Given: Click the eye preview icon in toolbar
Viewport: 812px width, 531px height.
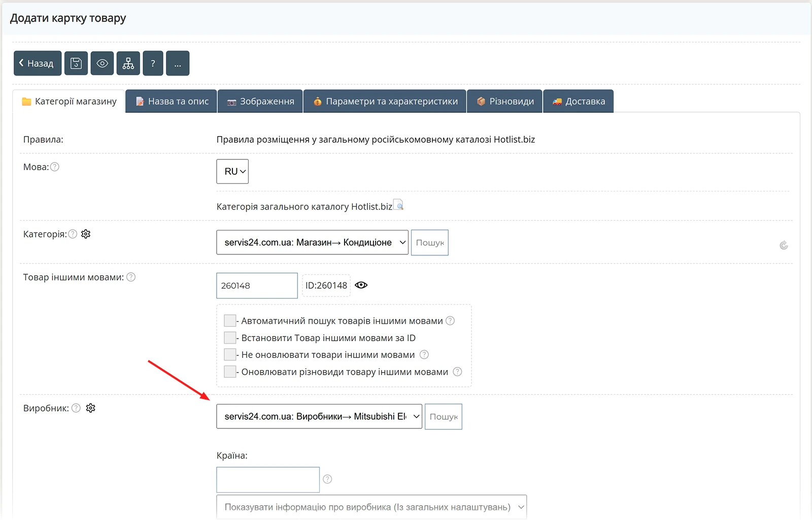Looking at the screenshot, I should 102,63.
